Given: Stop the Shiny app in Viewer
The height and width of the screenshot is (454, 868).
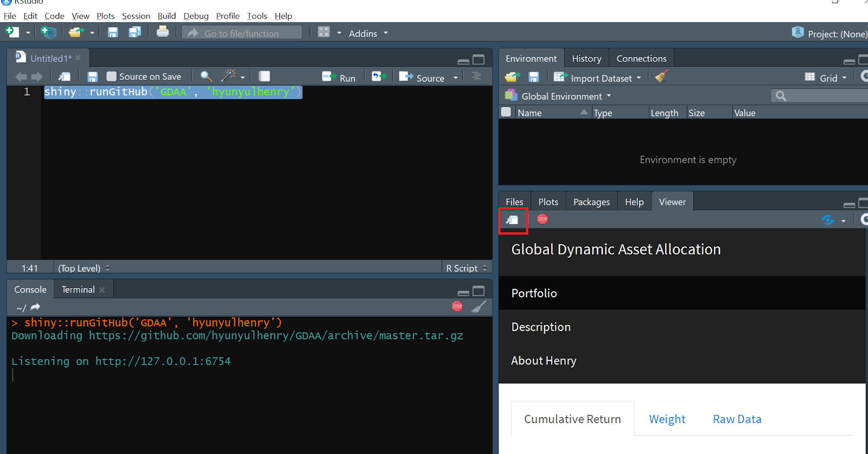Looking at the screenshot, I should coord(542,219).
